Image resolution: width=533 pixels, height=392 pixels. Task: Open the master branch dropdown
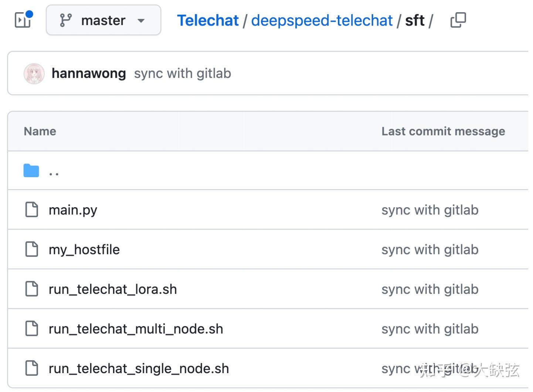click(x=103, y=20)
